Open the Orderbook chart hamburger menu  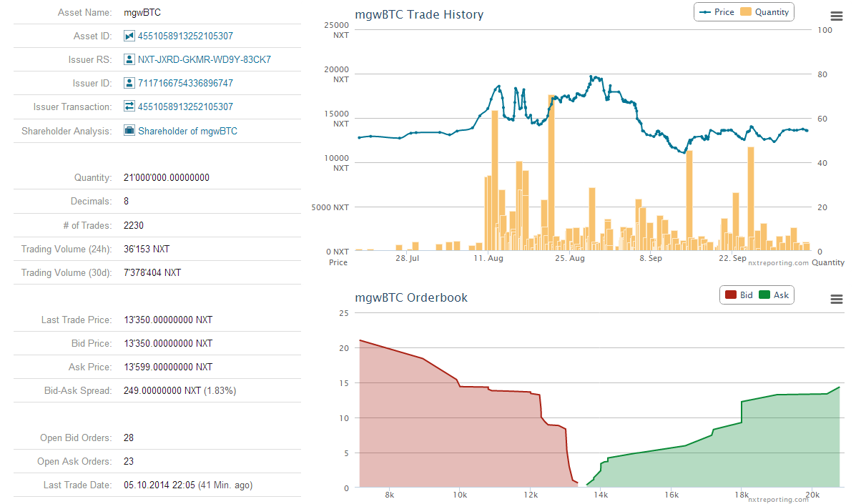coord(836,300)
